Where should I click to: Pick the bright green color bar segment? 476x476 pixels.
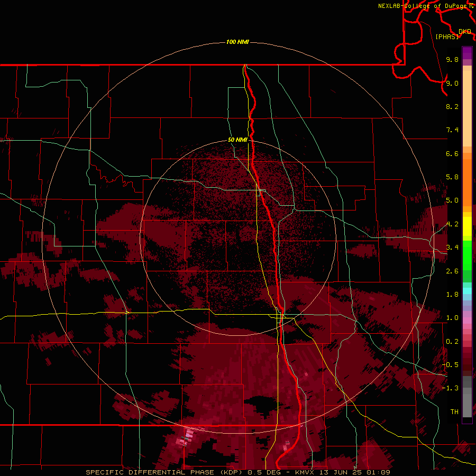point(467,255)
